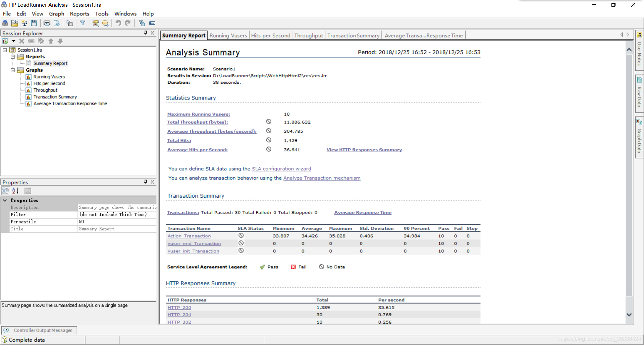Screen dimensions: 644x345
Task: Open the User Notes side panel
Action: pyautogui.click(x=639, y=50)
